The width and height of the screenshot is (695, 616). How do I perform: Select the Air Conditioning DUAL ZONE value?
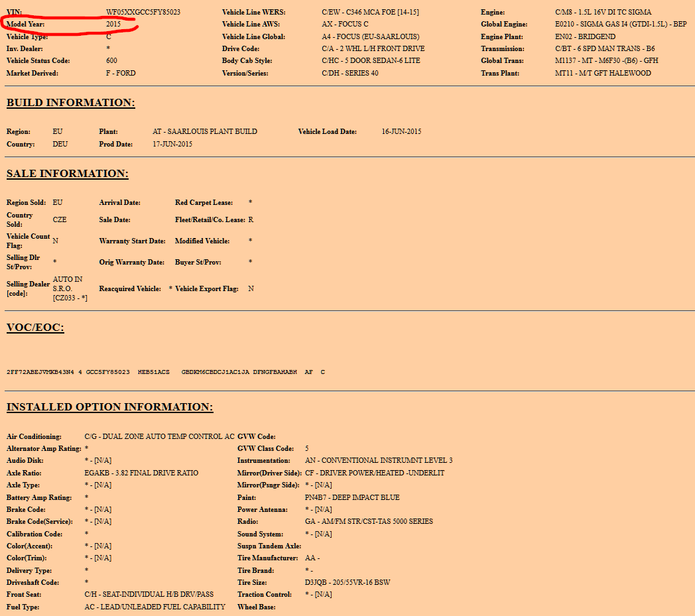pyautogui.click(x=159, y=437)
